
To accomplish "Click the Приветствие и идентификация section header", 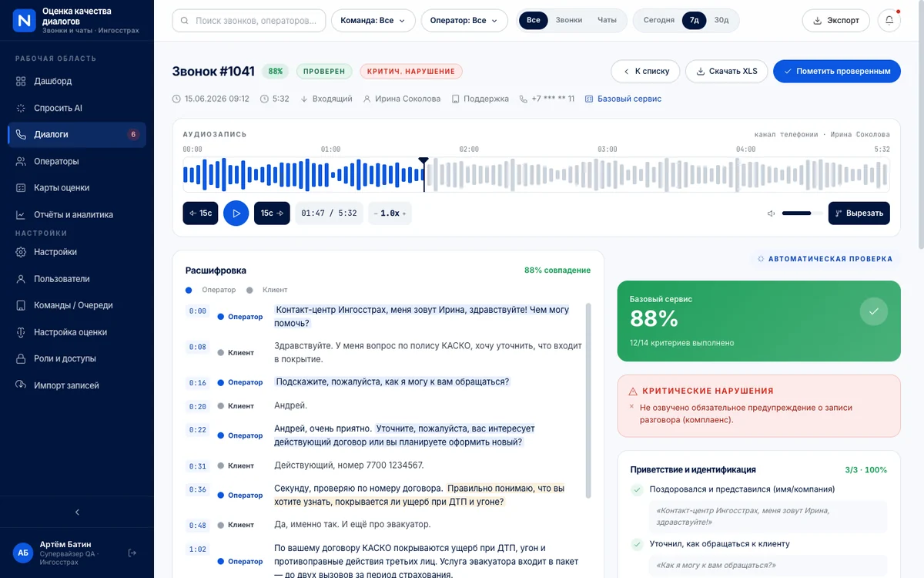I will 693,469.
